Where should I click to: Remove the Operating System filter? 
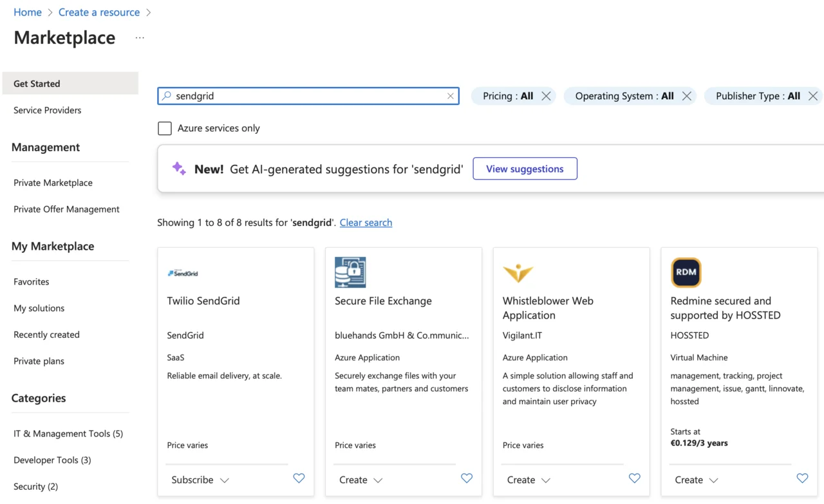click(x=686, y=96)
